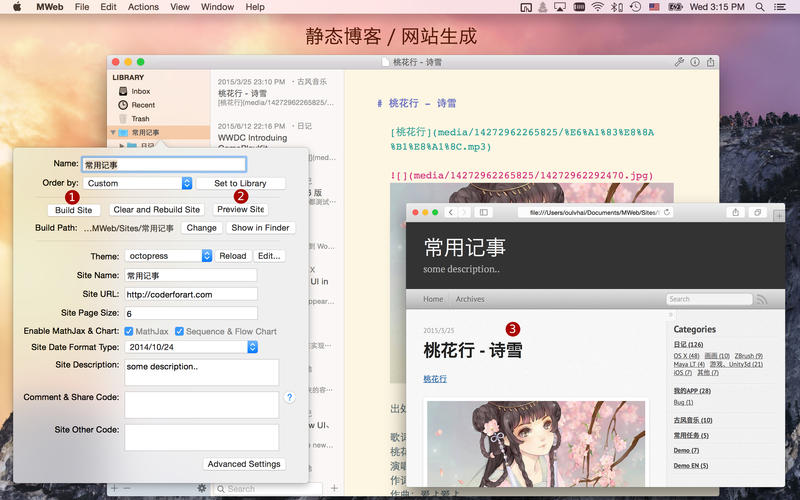800x500 pixels.
Task: Open the Archives tab on blog
Action: click(x=469, y=299)
